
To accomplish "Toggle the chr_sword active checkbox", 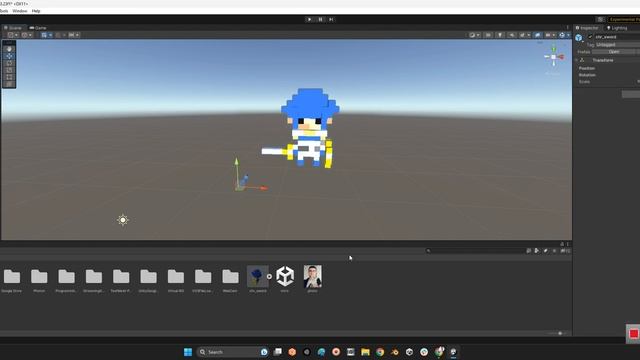I will click(590, 37).
